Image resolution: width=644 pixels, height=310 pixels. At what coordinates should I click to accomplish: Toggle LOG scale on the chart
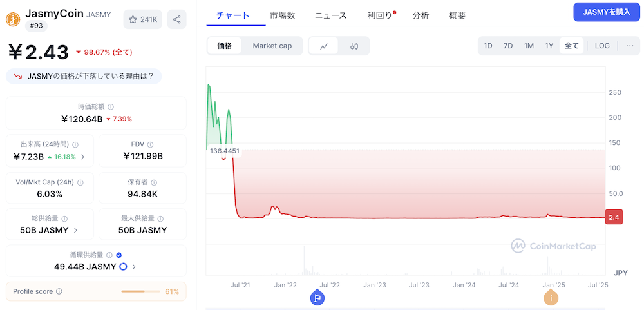point(602,46)
